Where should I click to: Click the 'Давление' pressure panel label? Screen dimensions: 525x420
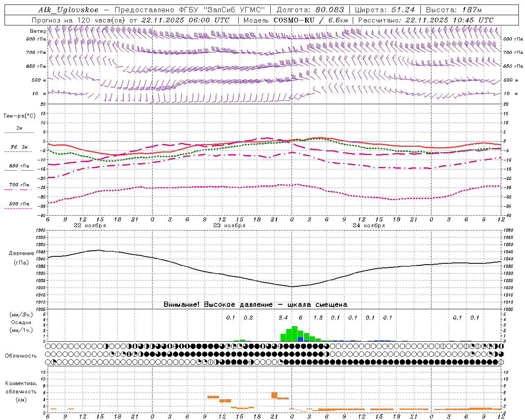coord(21,253)
